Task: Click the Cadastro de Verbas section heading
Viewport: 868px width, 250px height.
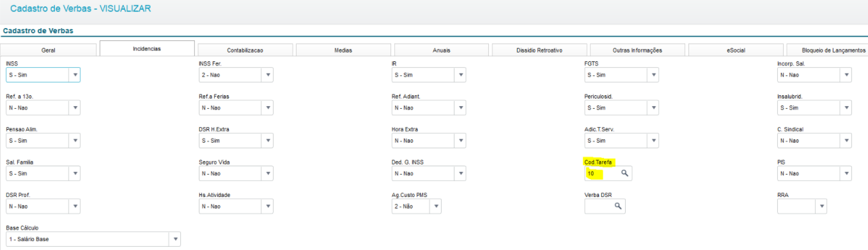Action: click(38, 31)
